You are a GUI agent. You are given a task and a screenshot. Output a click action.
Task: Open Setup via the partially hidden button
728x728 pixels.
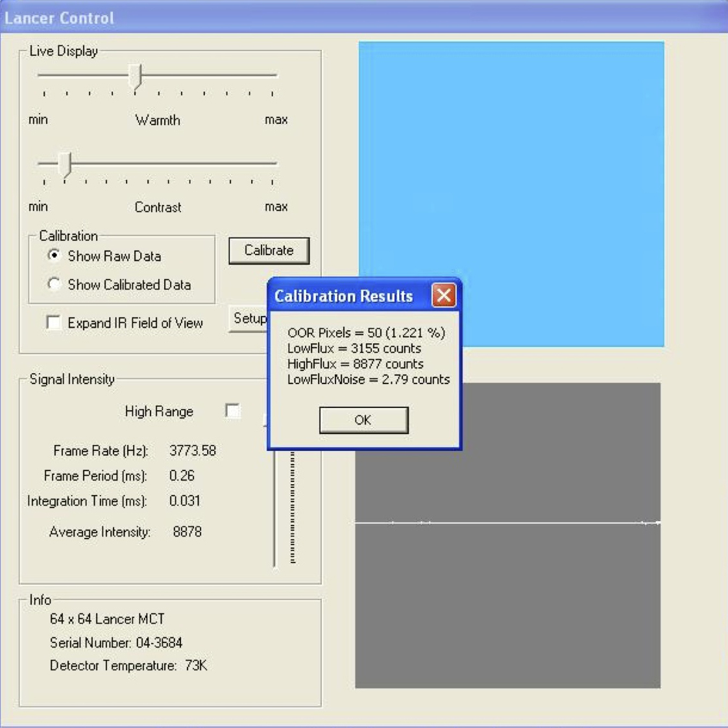[x=249, y=319]
